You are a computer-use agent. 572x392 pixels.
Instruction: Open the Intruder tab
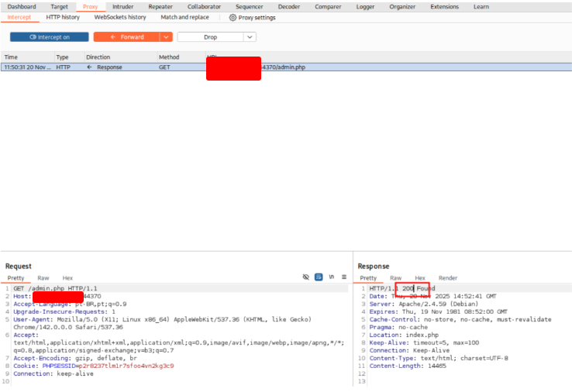pyautogui.click(x=122, y=6)
